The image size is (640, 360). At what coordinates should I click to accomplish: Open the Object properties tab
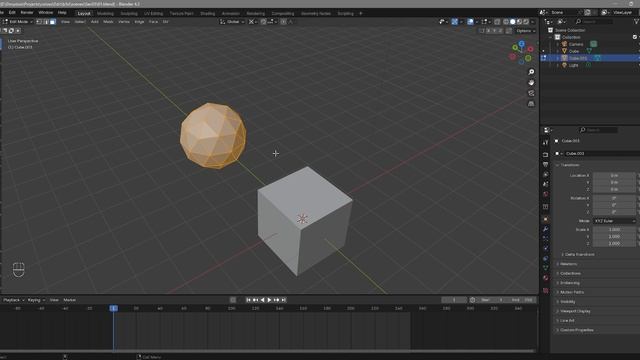(x=546, y=219)
